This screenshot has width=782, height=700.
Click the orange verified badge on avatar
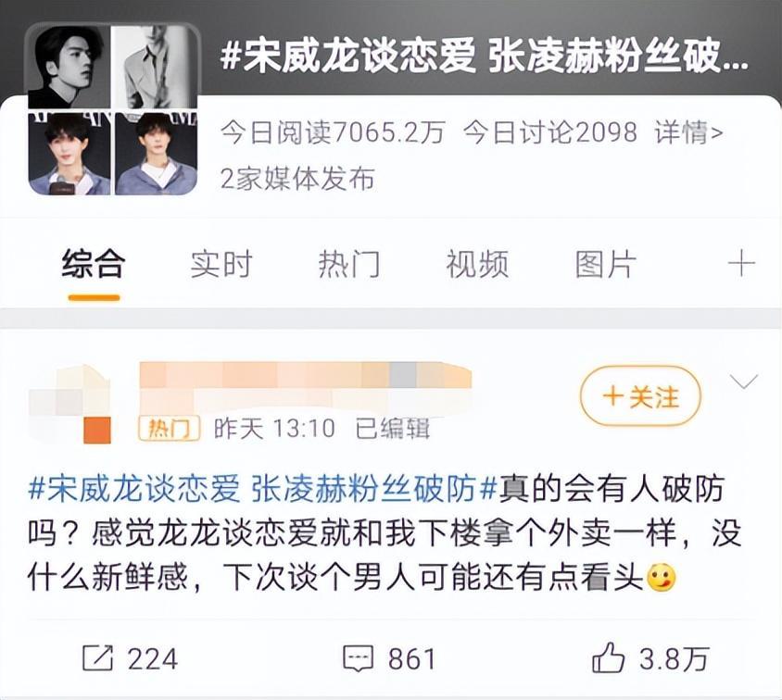coord(97,431)
